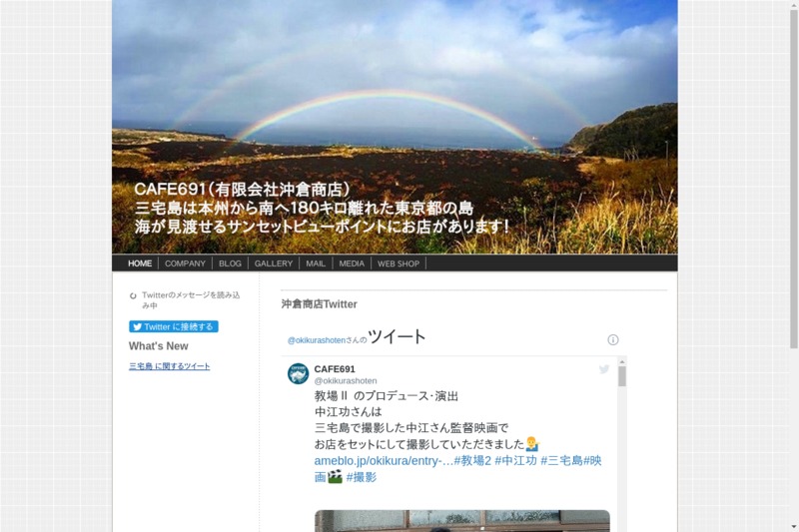Screen dimensions: 799x532
Task: Go to the BLOG section
Action: tap(230, 264)
